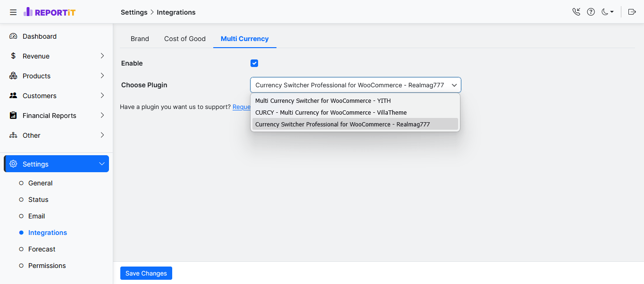Open the phone call support icon
Screen dimensions: 644x284
(576, 12)
